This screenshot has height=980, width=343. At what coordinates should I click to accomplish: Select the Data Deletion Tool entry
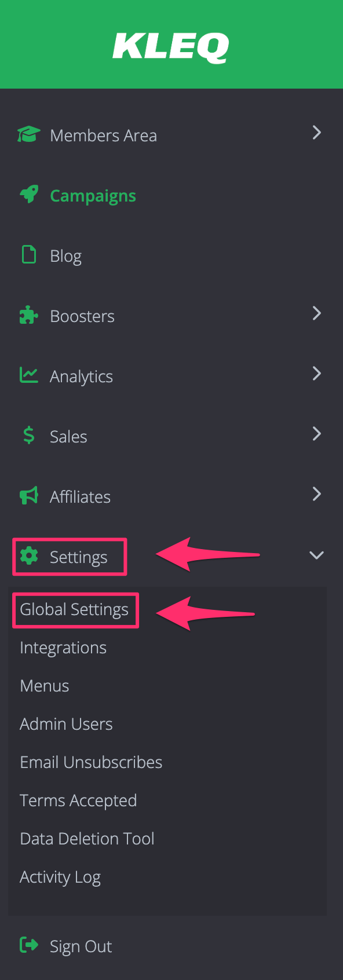[87, 839]
